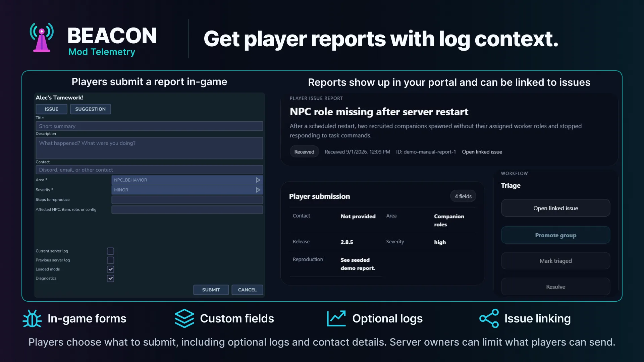
Task: Click the Triage workflow heading
Action: pyautogui.click(x=511, y=185)
